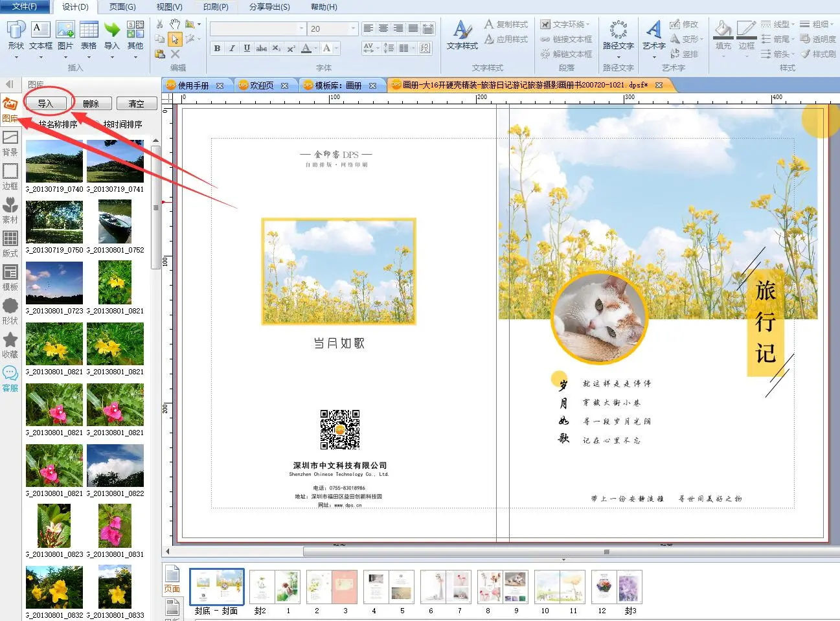
Task: Switch to the 使用手册 document tab
Action: tap(193, 85)
